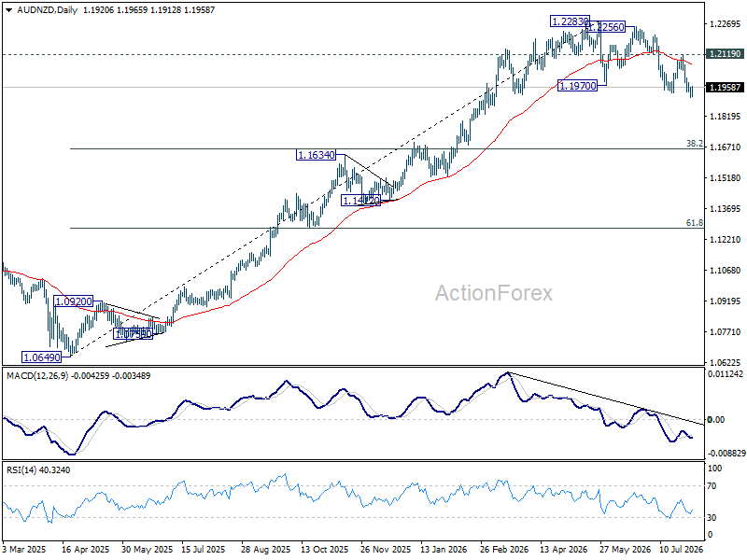This screenshot has width=747, height=560.
Task: Click the 15 Jul 2025 date label
Action: coord(203,550)
